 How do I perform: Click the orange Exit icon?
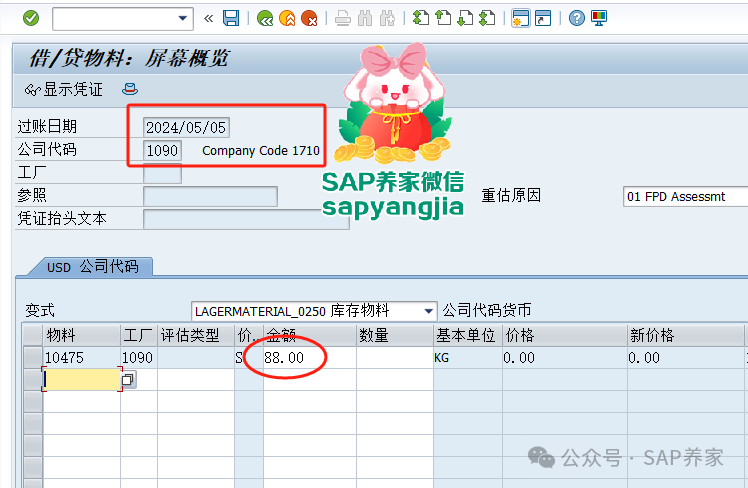(x=287, y=19)
